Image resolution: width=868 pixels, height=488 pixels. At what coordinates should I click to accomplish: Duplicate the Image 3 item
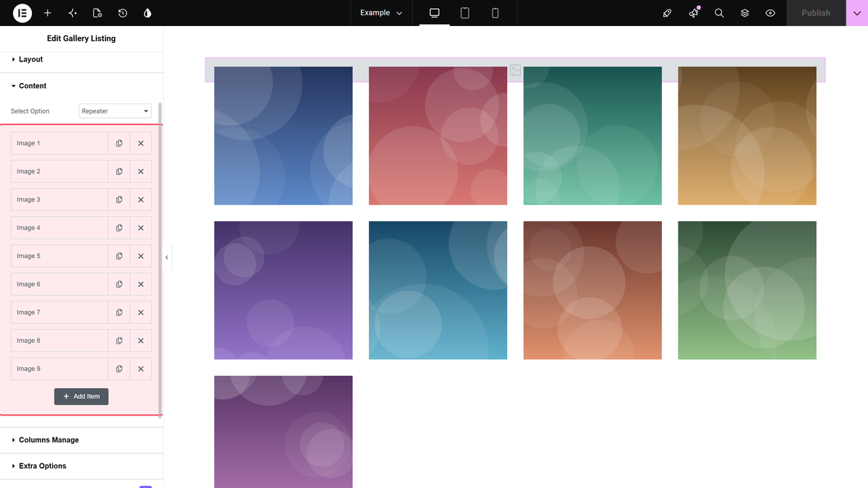119,200
